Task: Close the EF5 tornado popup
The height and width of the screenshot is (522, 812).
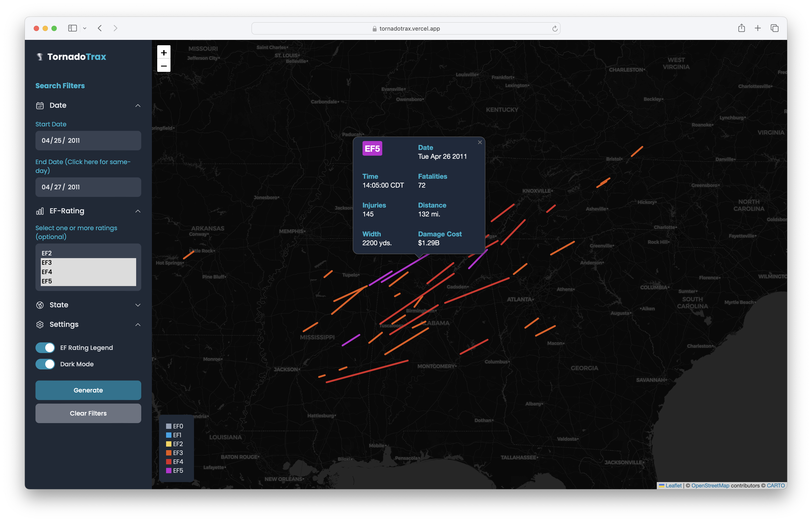Action: click(480, 142)
